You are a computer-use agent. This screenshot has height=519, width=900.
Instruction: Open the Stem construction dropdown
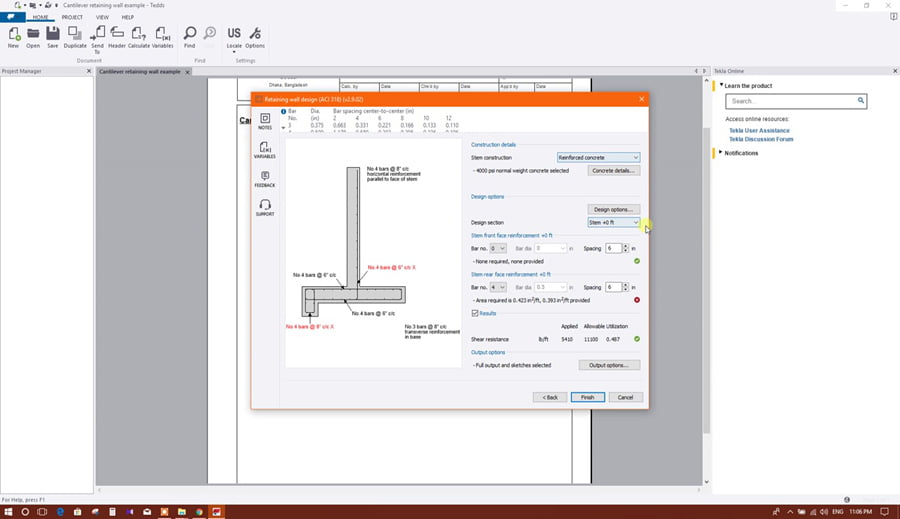598,157
